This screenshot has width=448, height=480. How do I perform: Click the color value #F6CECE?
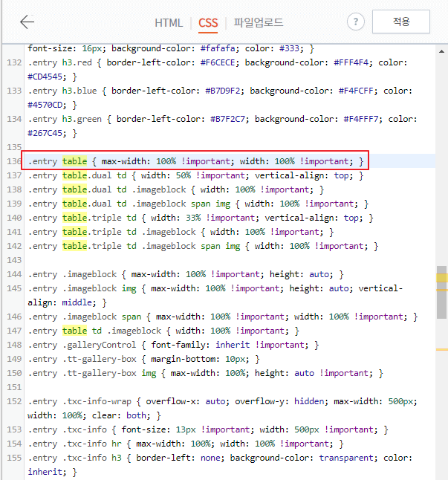(218, 62)
